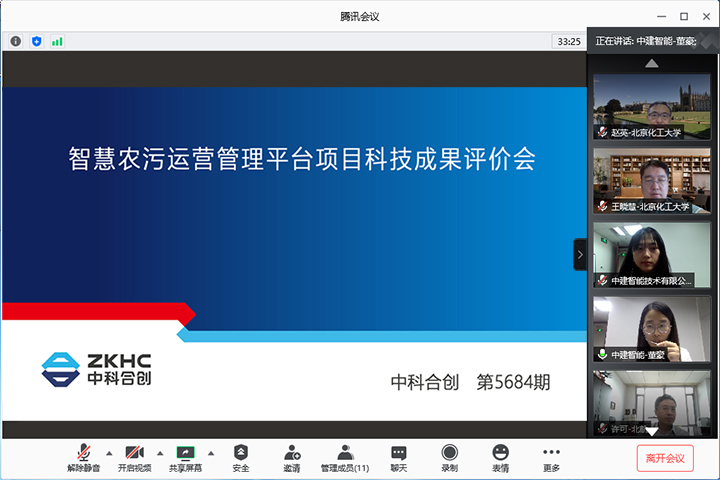Expand video options arrow beside camera button
Screen dimensions: 720x480
(160, 453)
